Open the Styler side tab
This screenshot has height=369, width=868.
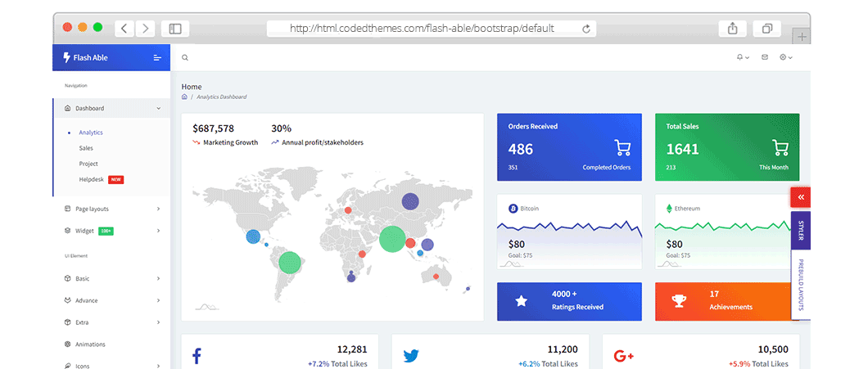[x=801, y=231]
